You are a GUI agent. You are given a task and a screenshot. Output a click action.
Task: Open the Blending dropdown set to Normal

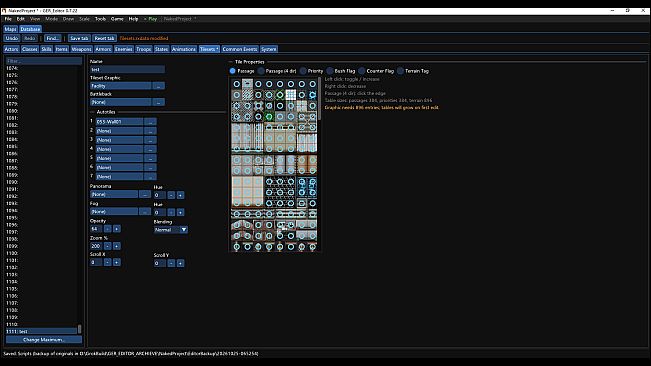(x=171, y=229)
